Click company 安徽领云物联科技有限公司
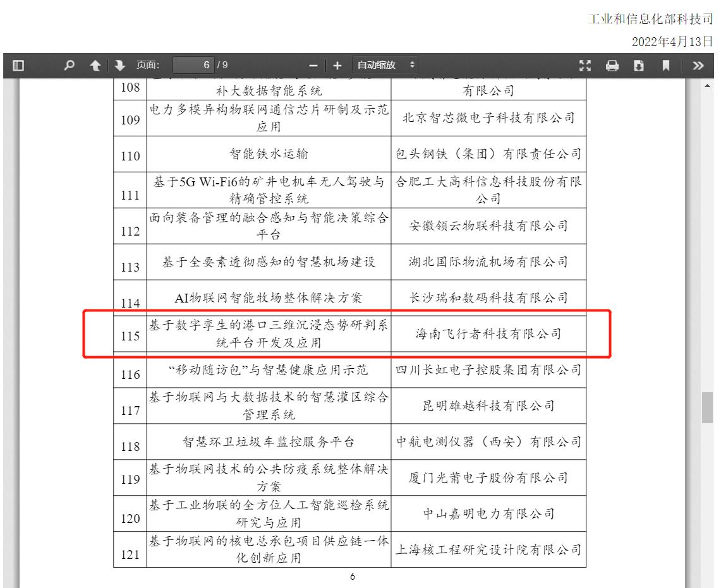The image size is (721, 588). [488, 226]
